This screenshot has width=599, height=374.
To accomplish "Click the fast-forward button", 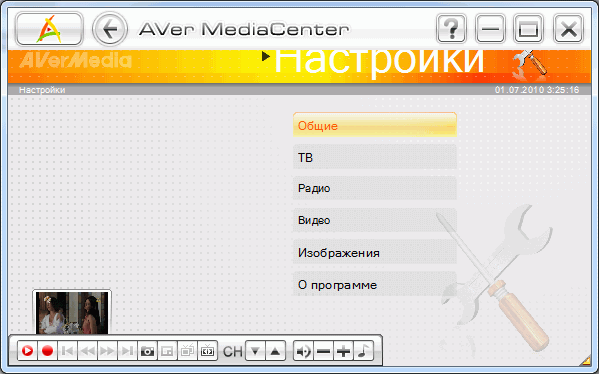I will 107,351.
